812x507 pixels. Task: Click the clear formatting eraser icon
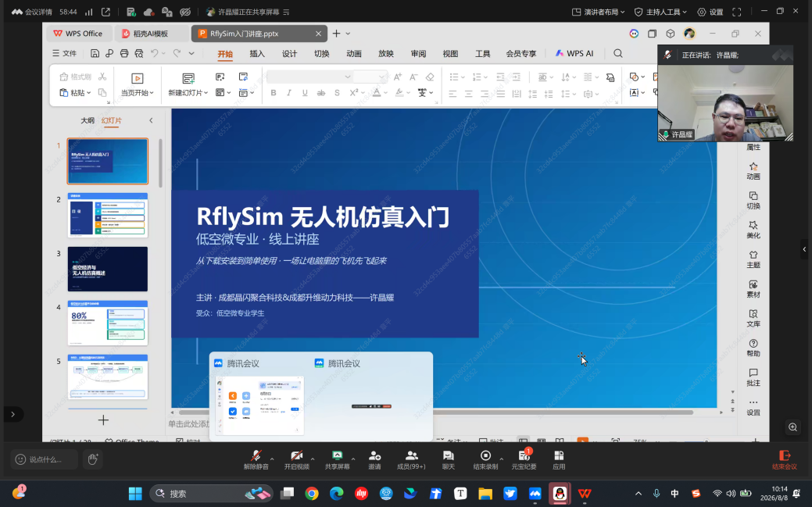429,77
